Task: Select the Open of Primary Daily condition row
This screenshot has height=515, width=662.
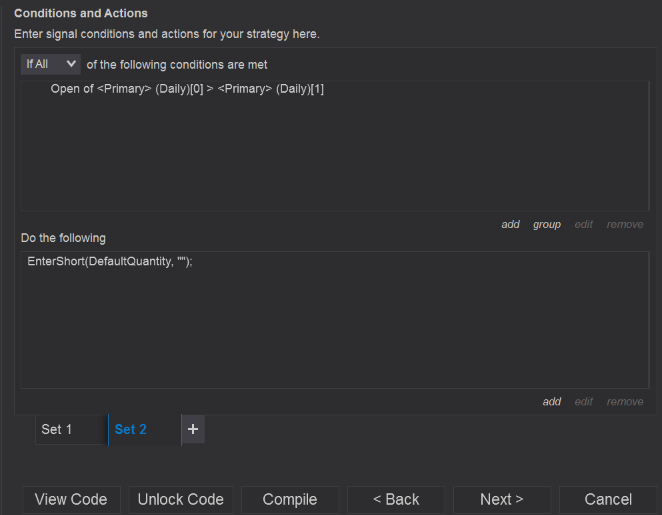Action: [187, 90]
